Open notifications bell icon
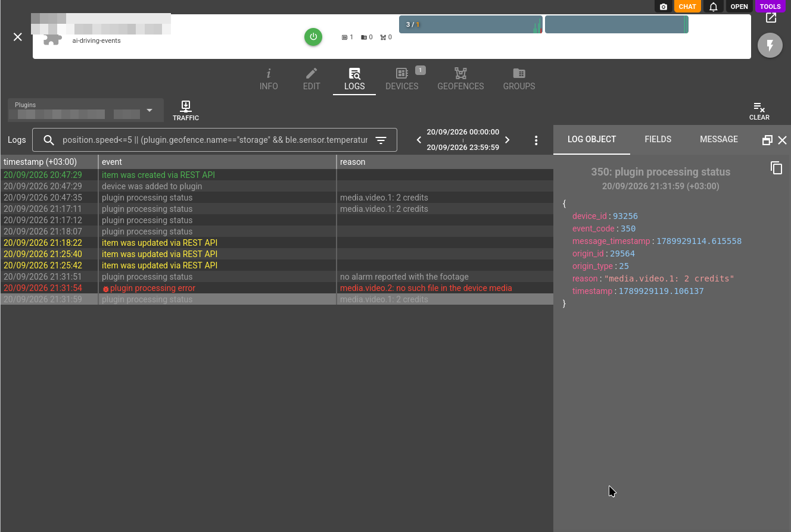Image resolution: width=791 pixels, height=532 pixels. point(714,7)
